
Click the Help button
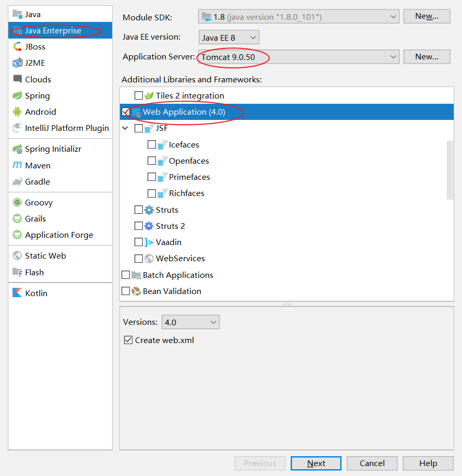point(428,463)
